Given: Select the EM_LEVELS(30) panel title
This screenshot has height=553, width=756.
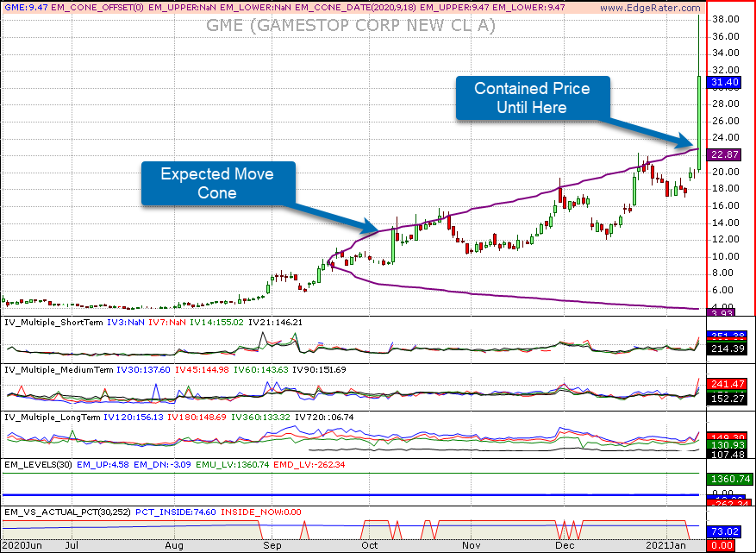Looking at the screenshot, I should pos(39,465).
